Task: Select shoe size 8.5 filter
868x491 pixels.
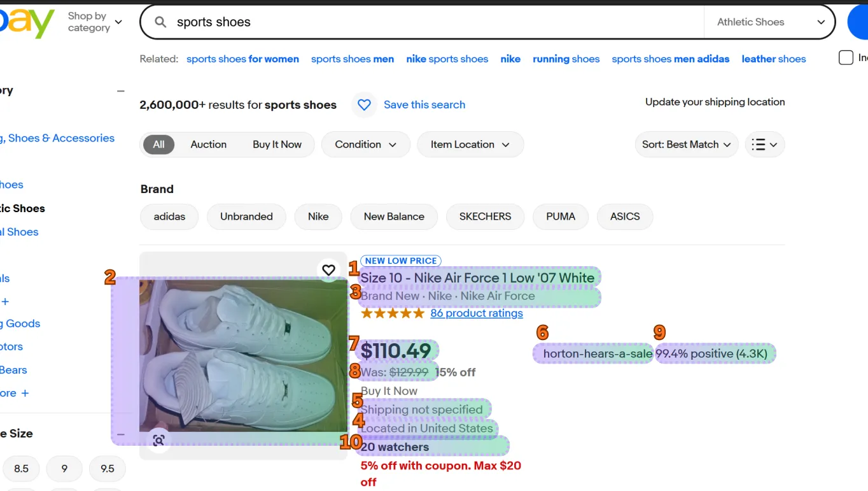Action: 21,469
